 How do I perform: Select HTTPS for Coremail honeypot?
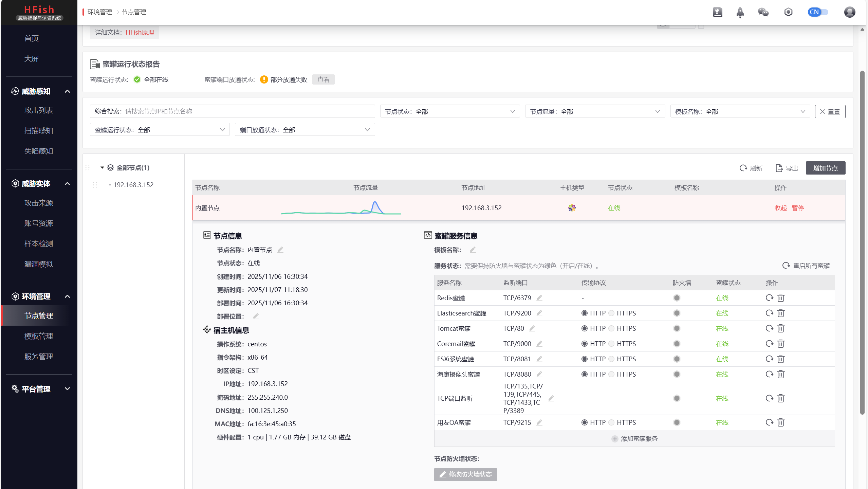coord(611,344)
